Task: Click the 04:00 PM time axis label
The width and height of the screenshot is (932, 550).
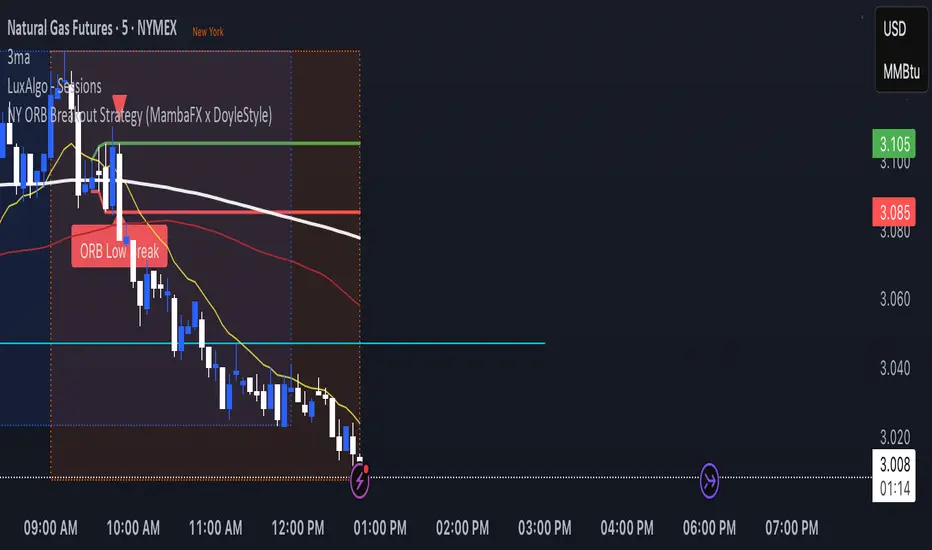Action: coord(627,528)
